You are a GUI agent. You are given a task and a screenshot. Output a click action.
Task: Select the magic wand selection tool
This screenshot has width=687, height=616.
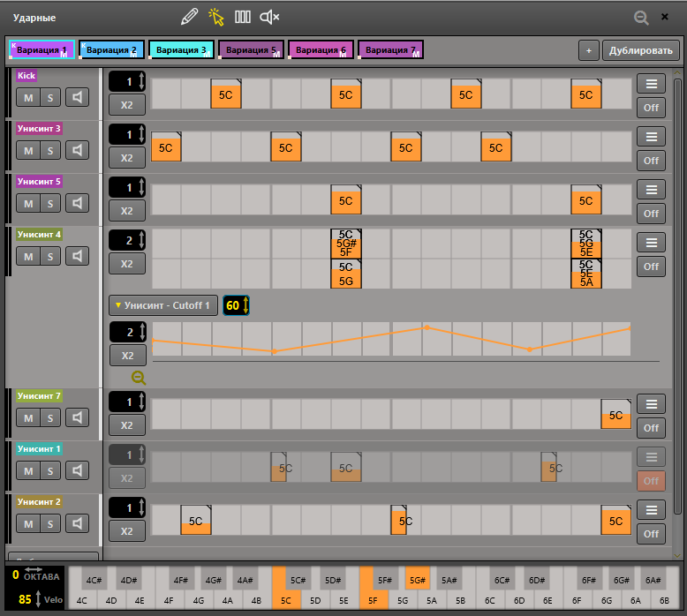point(216,16)
